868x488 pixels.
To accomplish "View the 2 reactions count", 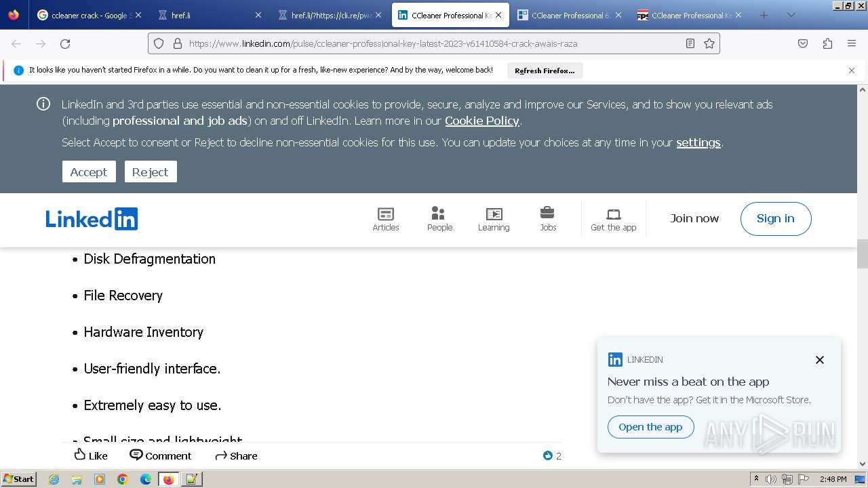I will click(x=552, y=455).
